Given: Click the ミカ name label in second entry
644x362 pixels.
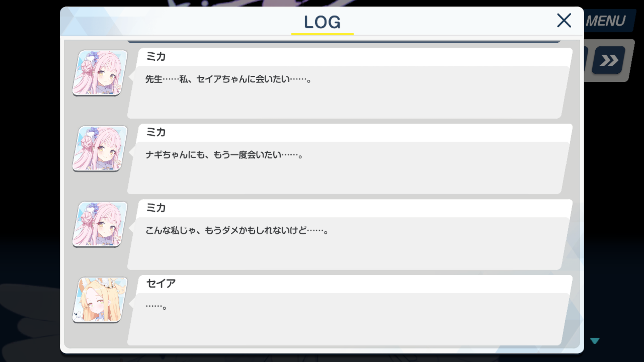Looking at the screenshot, I should [x=156, y=132].
